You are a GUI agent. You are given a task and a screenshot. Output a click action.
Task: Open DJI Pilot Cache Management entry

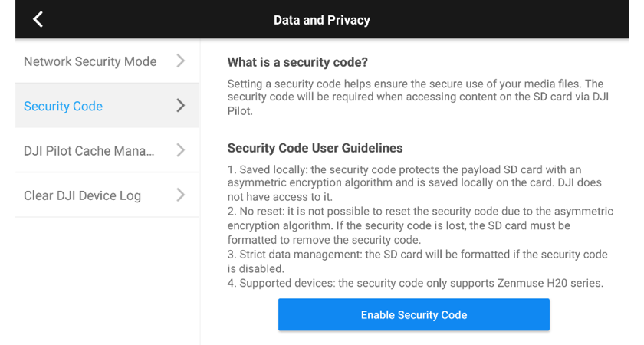pyautogui.click(x=89, y=150)
